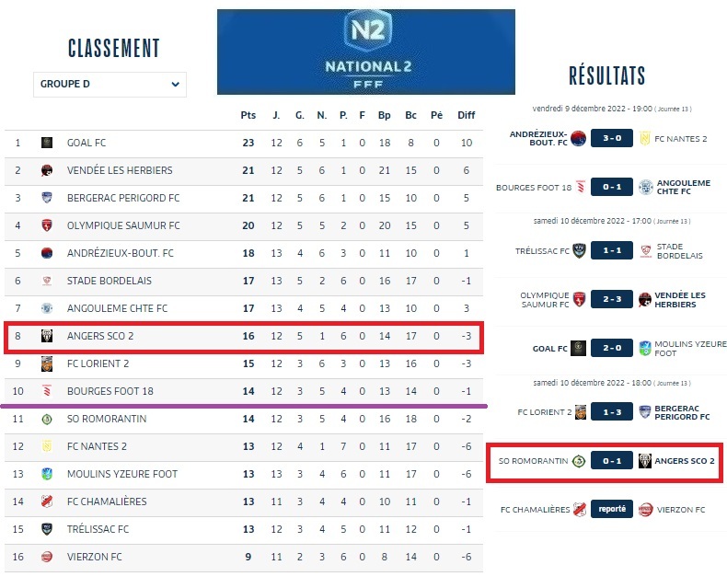Click the FC Chamalières crest in standings

click(x=47, y=502)
